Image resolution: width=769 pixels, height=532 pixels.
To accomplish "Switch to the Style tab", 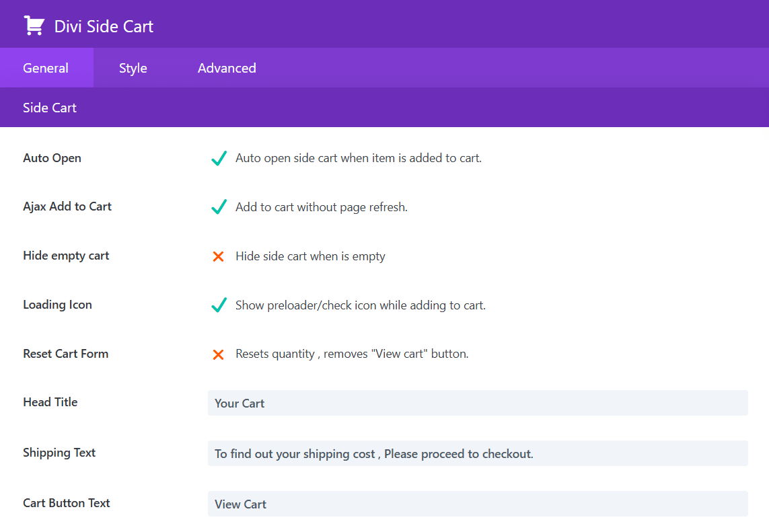I will point(133,68).
